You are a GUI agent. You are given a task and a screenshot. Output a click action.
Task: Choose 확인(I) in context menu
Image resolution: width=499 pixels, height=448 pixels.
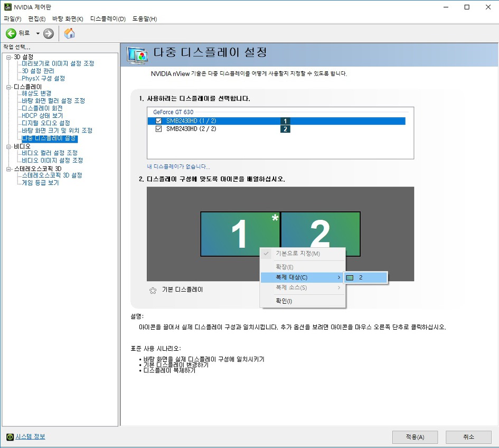click(x=303, y=301)
